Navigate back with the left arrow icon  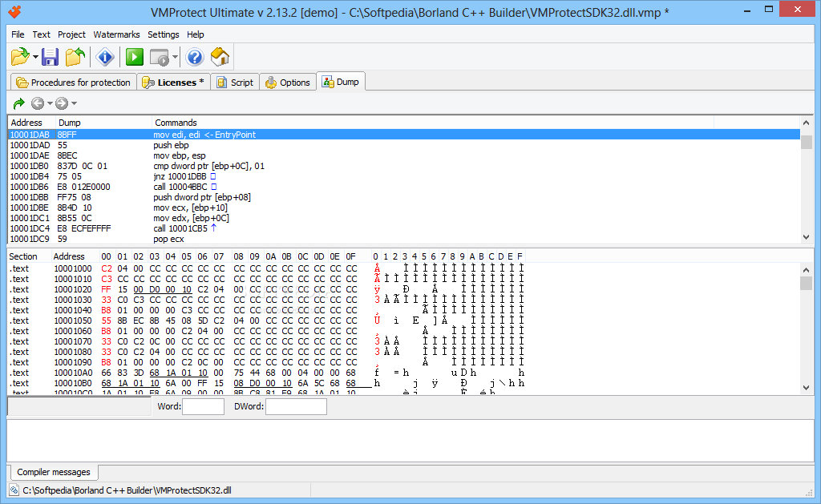click(38, 103)
